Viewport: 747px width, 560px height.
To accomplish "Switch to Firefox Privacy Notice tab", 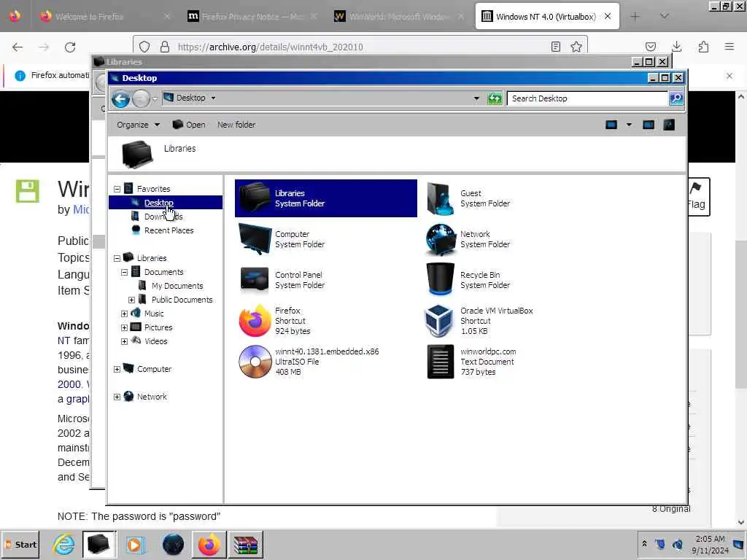I will click(x=252, y=17).
